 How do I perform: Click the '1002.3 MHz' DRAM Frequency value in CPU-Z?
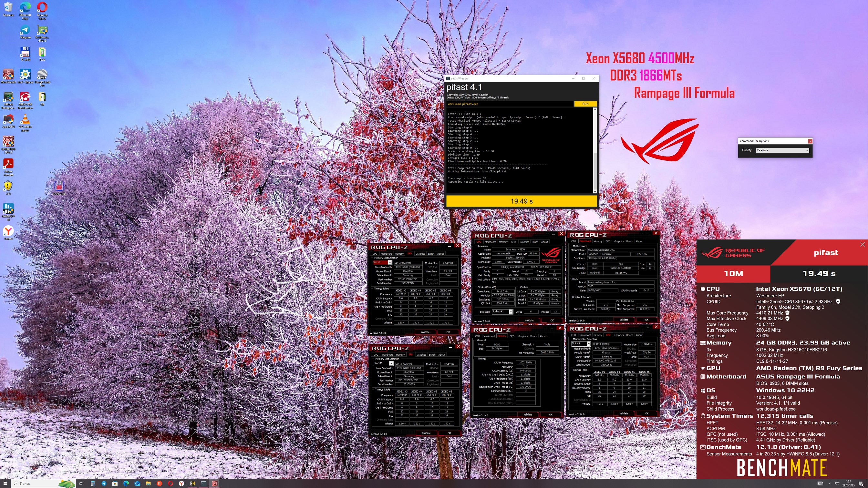[x=525, y=362]
